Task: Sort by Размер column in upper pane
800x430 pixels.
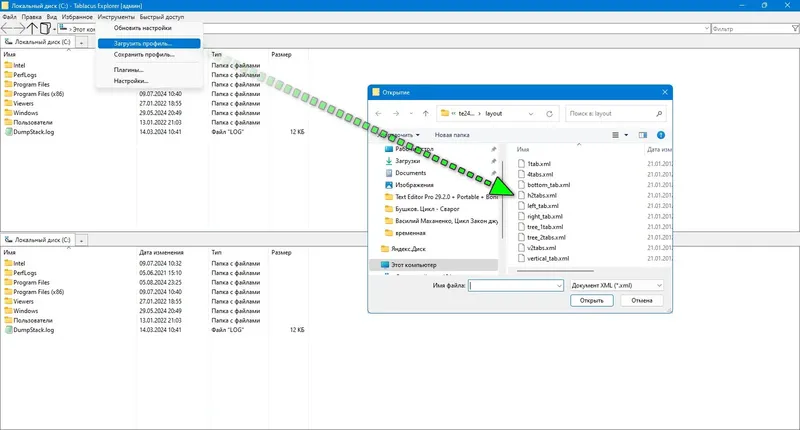Action: (281, 54)
